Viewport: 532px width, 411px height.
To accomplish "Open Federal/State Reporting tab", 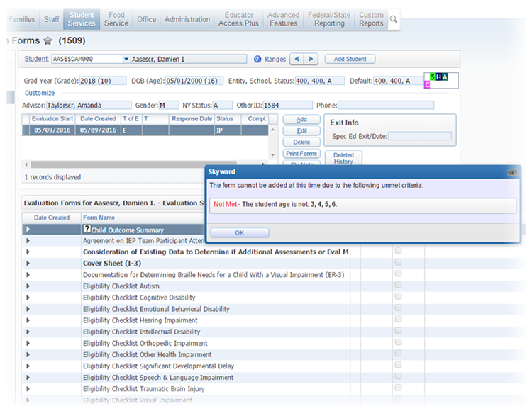I will tap(329, 19).
